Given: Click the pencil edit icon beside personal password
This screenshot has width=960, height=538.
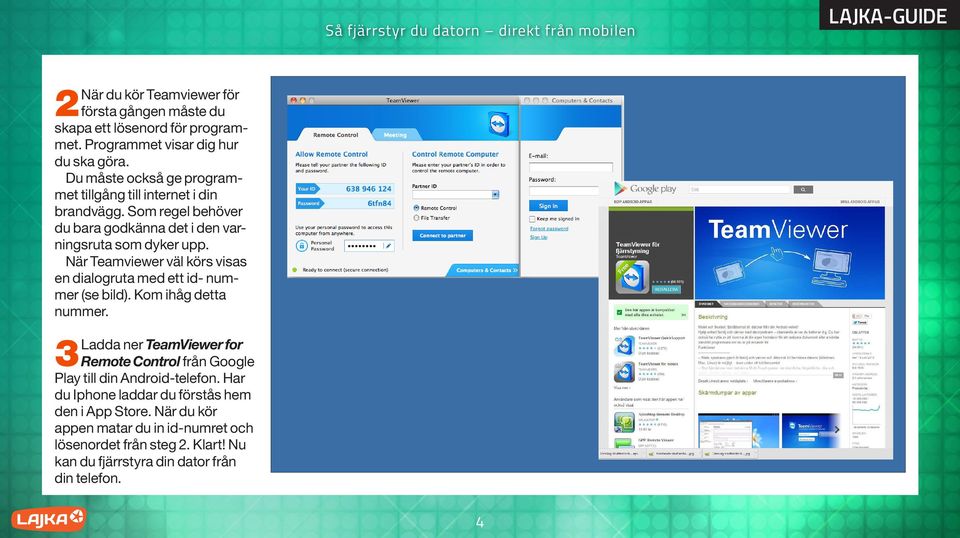Looking at the screenshot, I should point(388,246).
